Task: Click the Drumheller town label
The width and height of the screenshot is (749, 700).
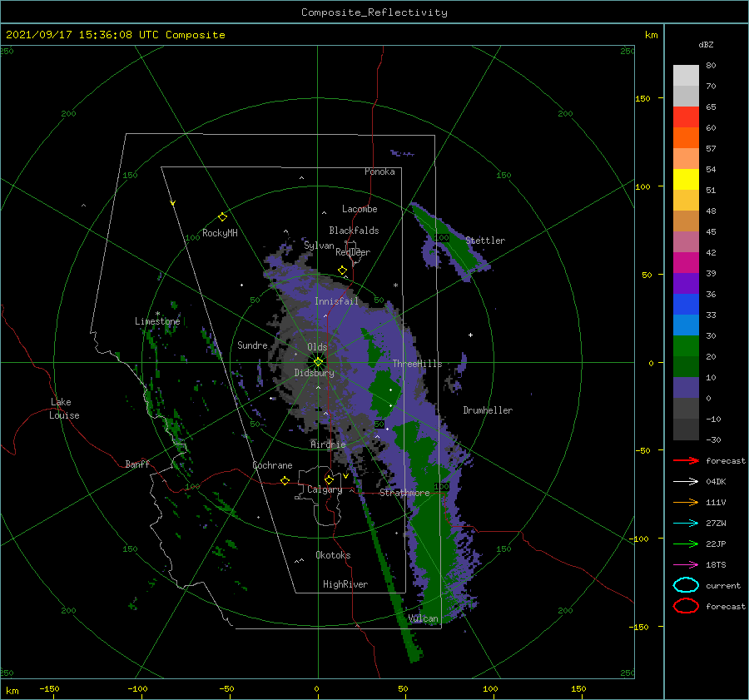Action: (x=488, y=410)
